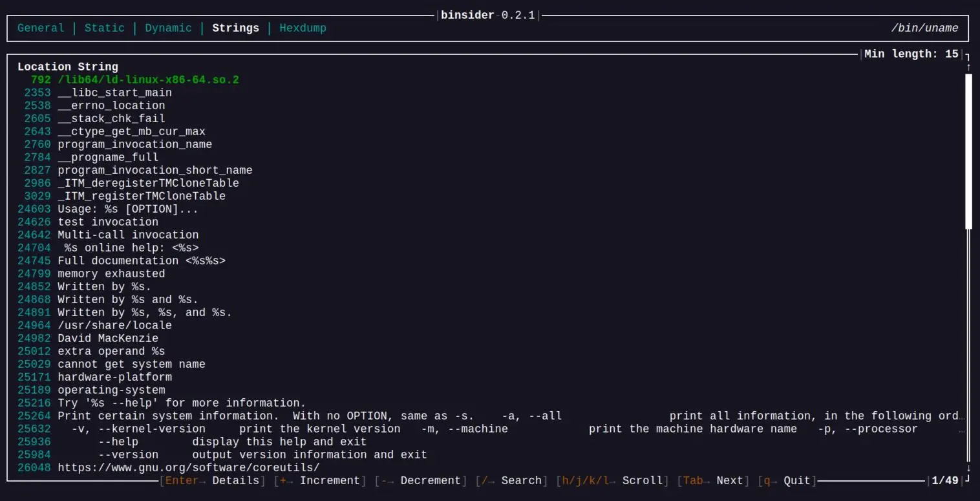This screenshot has height=501, width=980.
Task: Select the /lib64/ld-linux-x86-64.so.2 row
Action: point(489,80)
